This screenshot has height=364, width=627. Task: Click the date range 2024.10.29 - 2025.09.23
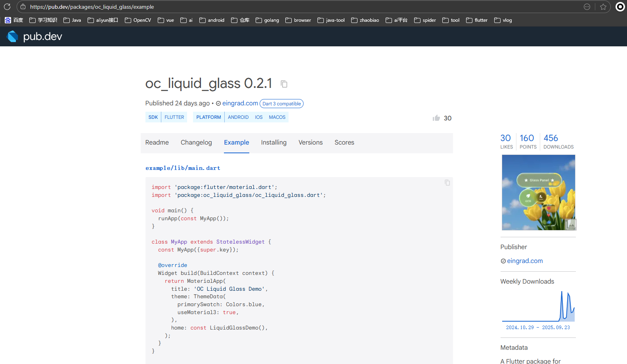[x=538, y=328]
